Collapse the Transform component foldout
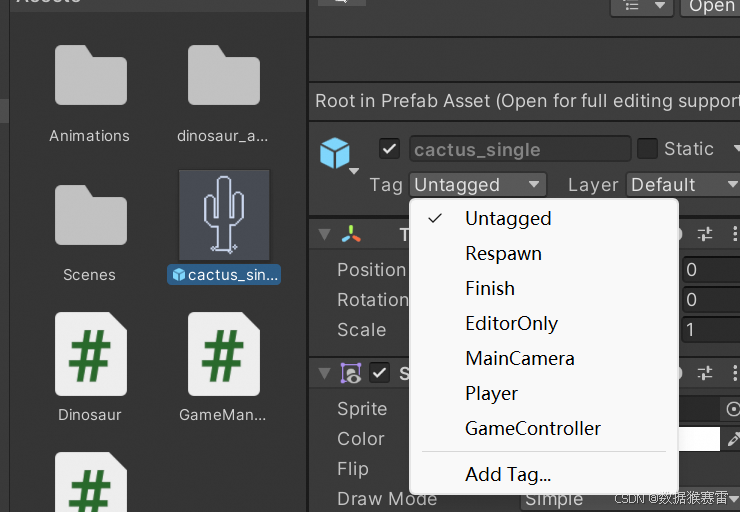This screenshot has width=740, height=512. click(x=324, y=234)
